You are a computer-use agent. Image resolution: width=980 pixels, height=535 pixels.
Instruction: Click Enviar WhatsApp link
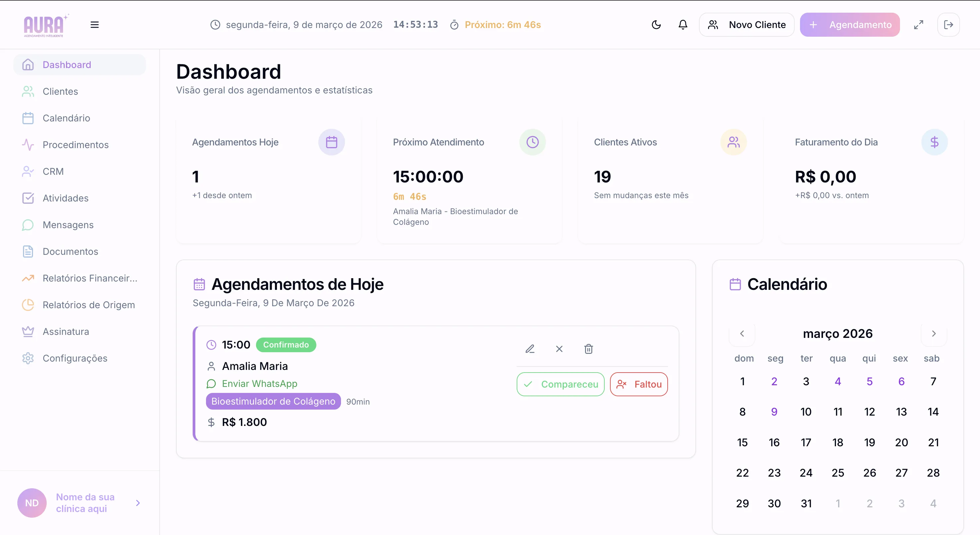click(x=259, y=384)
